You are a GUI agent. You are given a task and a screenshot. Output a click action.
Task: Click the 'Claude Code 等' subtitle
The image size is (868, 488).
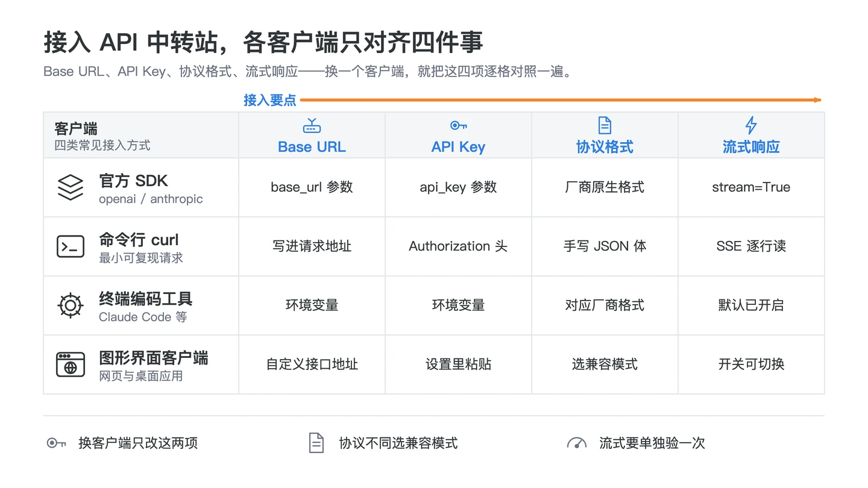pos(143,318)
